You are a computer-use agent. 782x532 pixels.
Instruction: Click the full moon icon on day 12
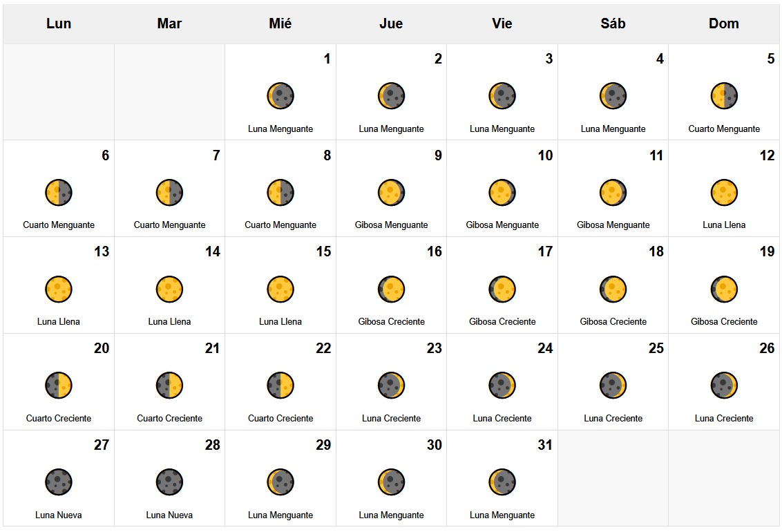724,193
